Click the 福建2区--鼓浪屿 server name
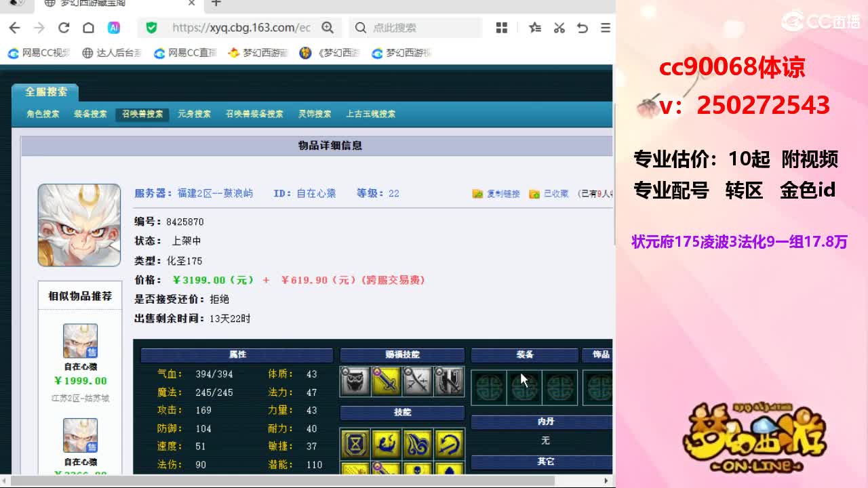 [215, 193]
